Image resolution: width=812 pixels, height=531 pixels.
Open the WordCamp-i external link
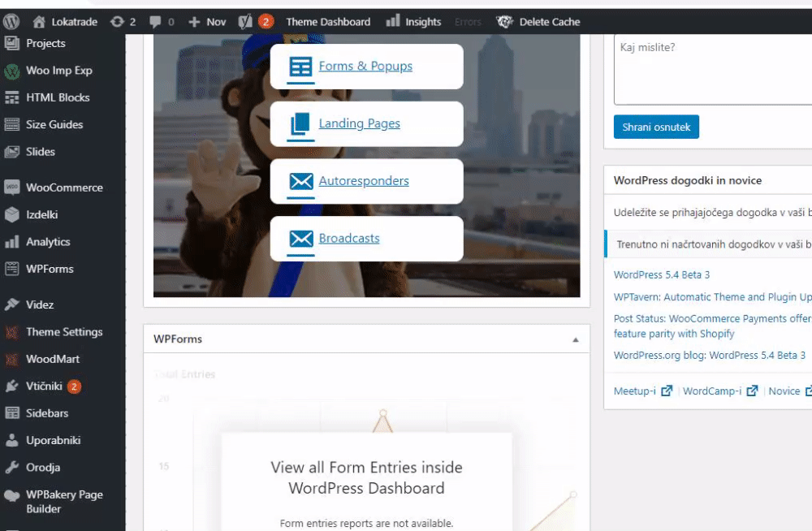point(719,391)
